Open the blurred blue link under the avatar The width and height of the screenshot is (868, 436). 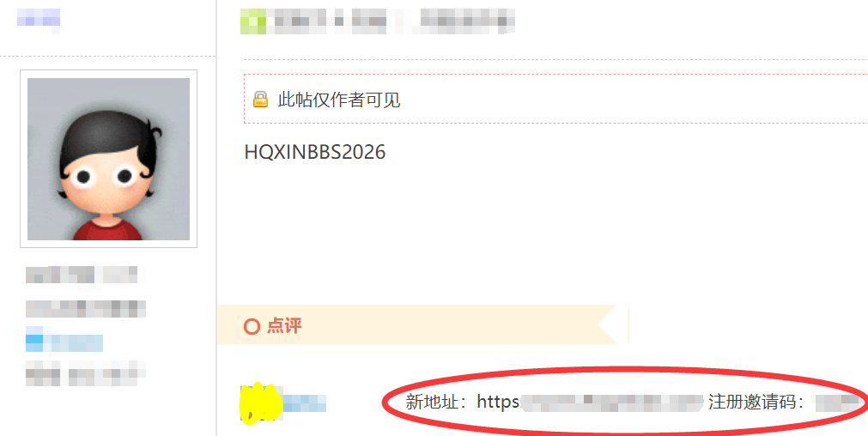[64, 340]
